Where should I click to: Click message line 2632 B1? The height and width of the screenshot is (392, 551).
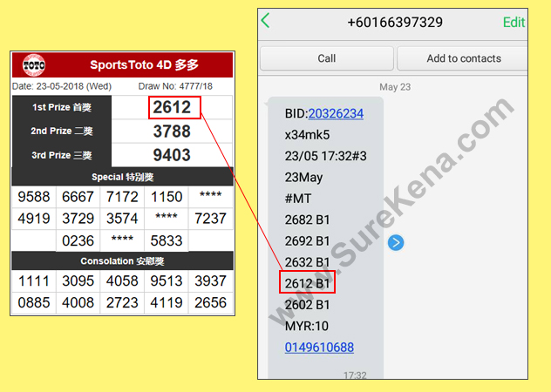coord(307,262)
